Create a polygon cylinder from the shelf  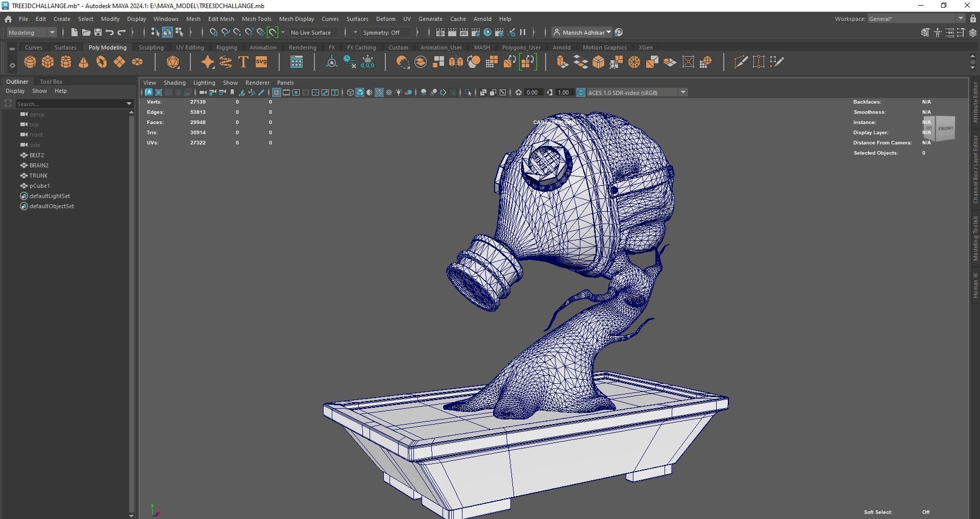(66, 62)
